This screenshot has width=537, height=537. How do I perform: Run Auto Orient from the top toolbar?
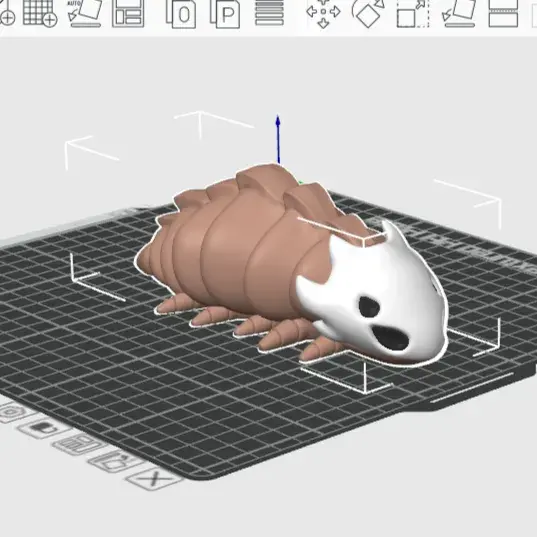[85, 13]
